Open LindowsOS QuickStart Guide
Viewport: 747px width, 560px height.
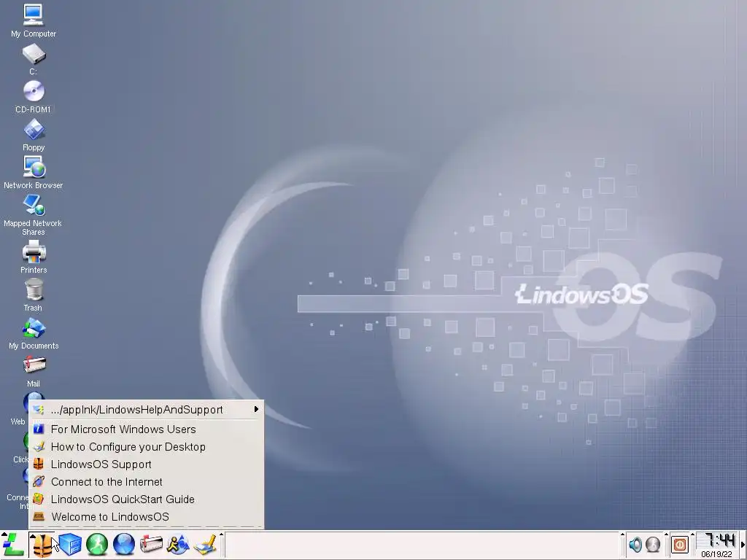[146, 499]
